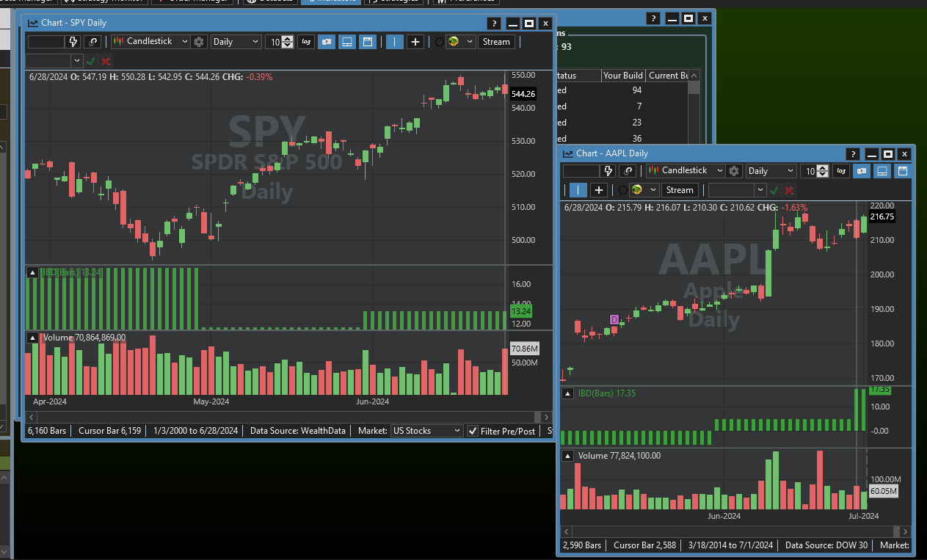Image resolution: width=927 pixels, height=560 pixels.
Task: Click the Stream button on the AAPL chart
Action: 679,189
